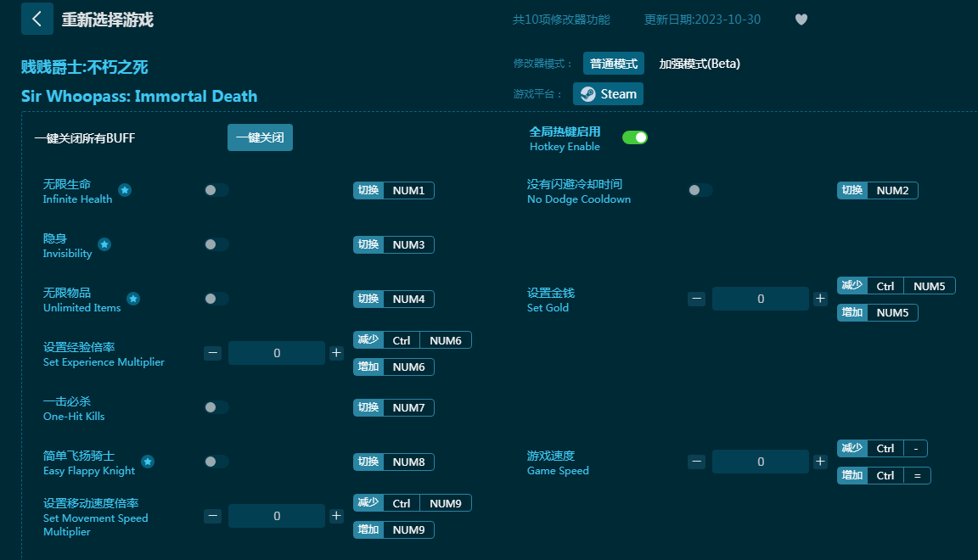This screenshot has width=978, height=560.
Task: Disable the global Hotkey Enable toggle
Action: point(634,137)
